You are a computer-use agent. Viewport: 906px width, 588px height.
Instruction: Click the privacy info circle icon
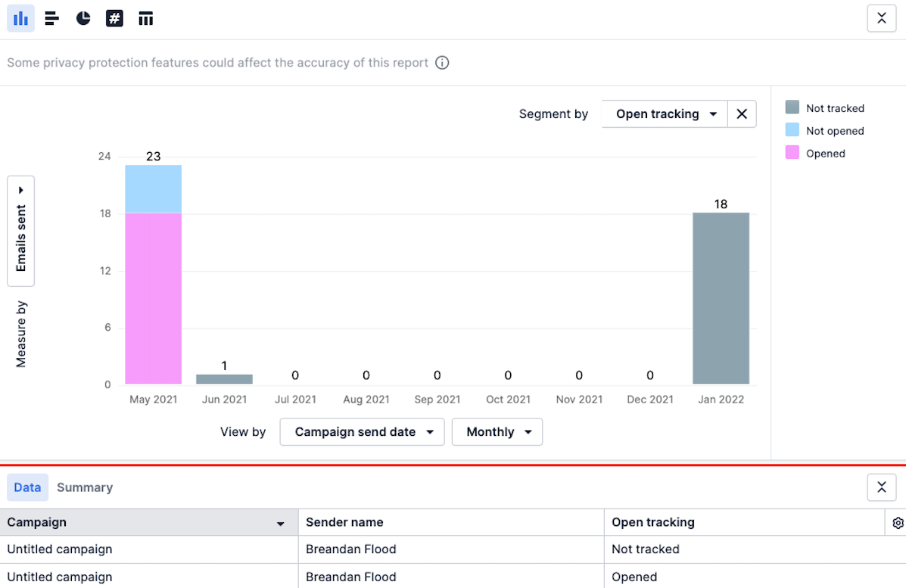442,63
